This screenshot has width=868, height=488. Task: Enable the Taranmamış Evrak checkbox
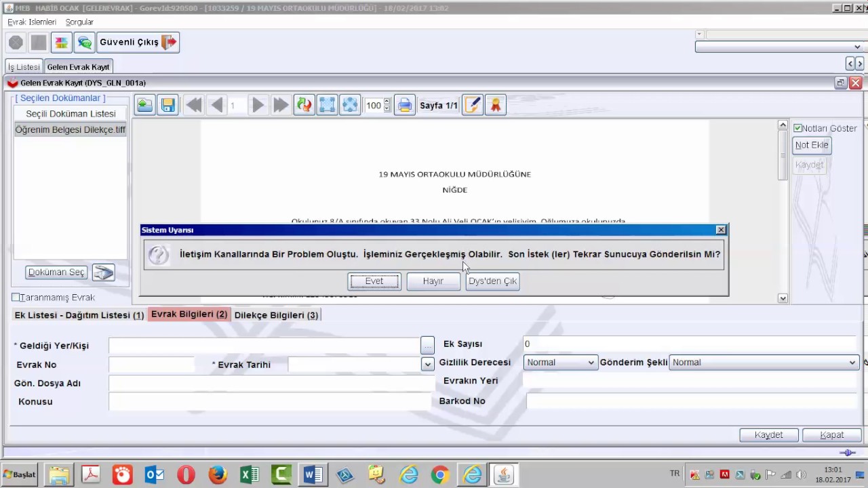[x=16, y=298]
